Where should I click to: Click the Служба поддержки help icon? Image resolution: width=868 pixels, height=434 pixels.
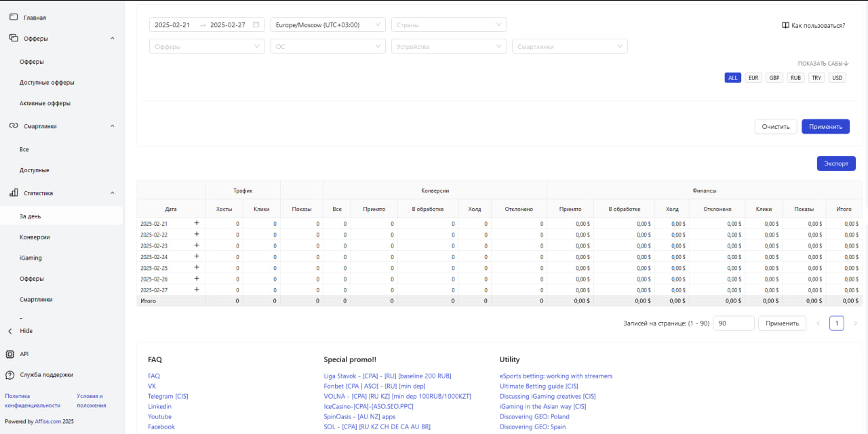pos(10,374)
